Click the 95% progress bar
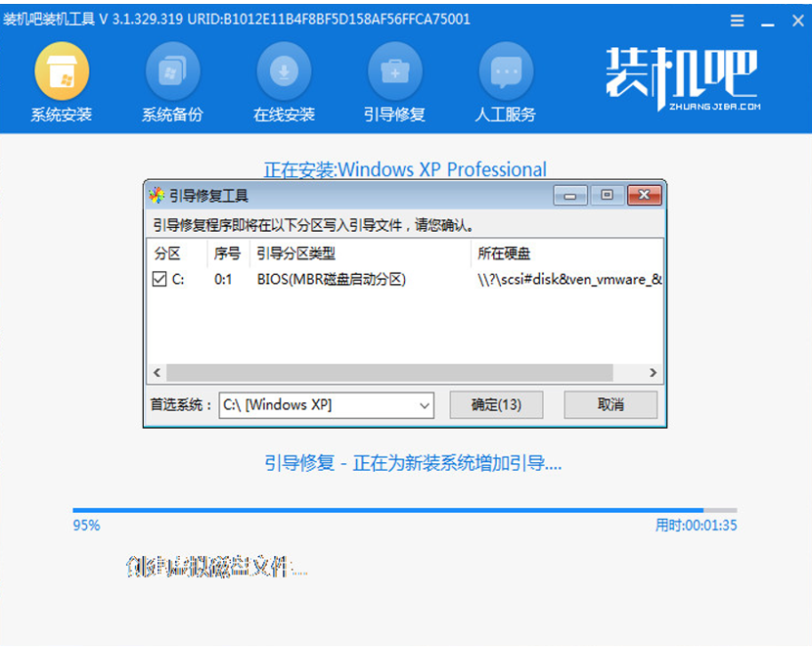The image size is (812, 649). click(406, 508)
